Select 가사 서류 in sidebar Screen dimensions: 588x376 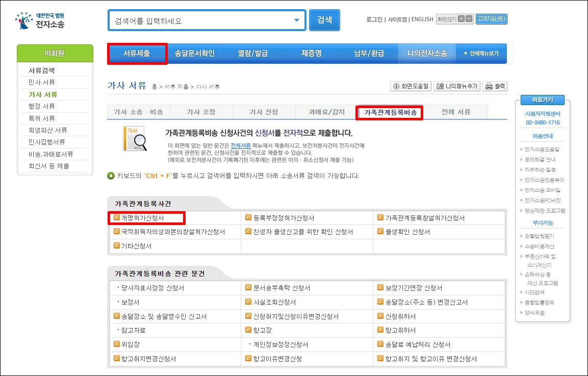click(43, 94)
